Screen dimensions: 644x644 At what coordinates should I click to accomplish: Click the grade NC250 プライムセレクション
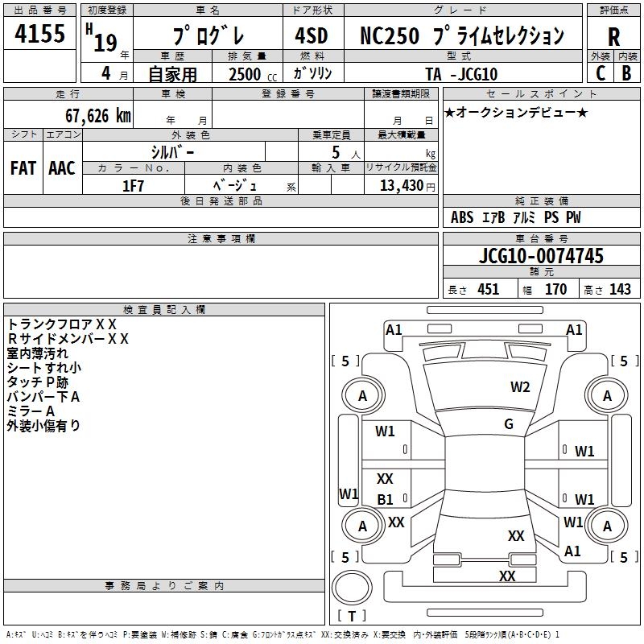[x=462, y=35]
